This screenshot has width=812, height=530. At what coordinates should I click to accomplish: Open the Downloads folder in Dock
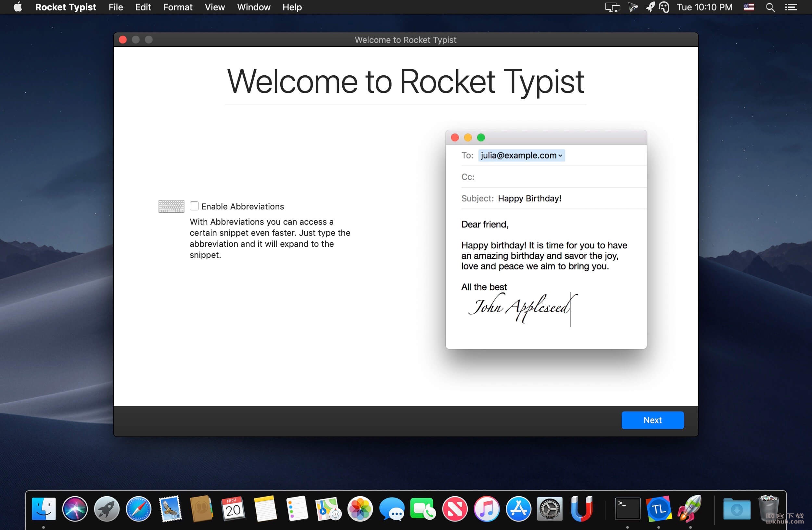(x=737, y=509)
